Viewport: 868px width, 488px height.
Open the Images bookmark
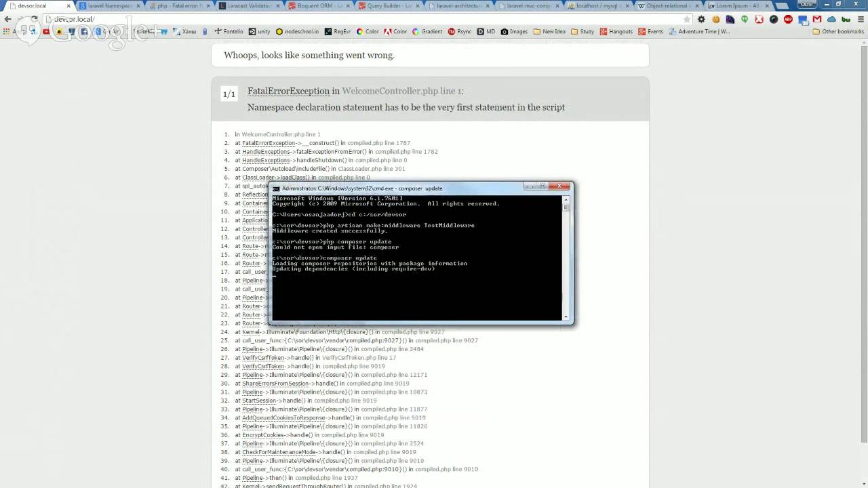(514, 31)
